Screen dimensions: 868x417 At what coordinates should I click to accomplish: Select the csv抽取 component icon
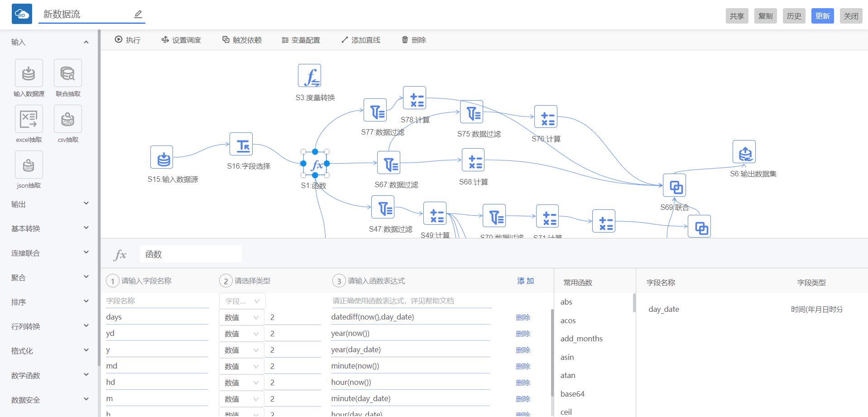(x=68, y=119)
